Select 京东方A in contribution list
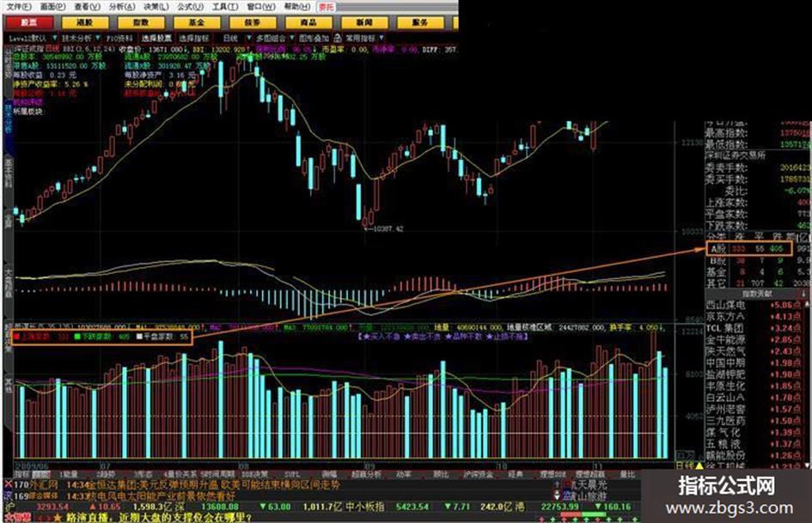This screenshot has width=812, height=523. (756, 316)
